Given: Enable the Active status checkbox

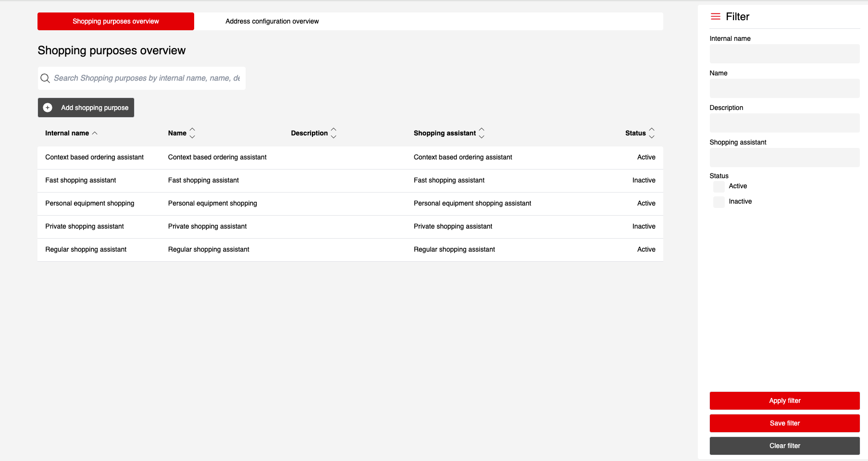Looking at the screenshot, I should [x=719, y=186].
